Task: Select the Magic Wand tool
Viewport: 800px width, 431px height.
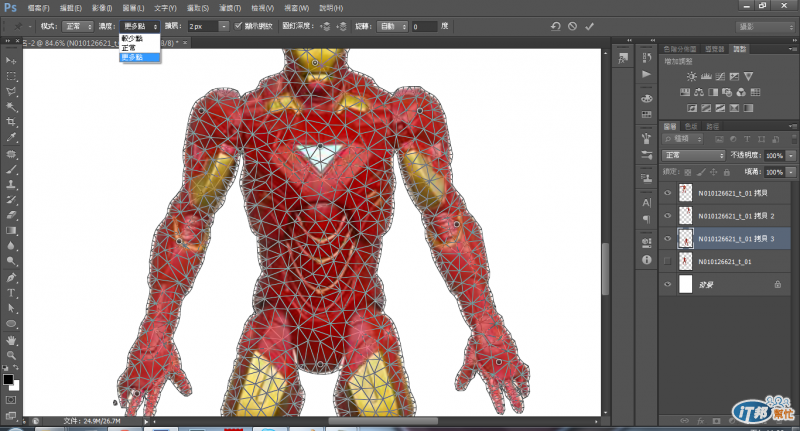Action: (x=11, y=107)
